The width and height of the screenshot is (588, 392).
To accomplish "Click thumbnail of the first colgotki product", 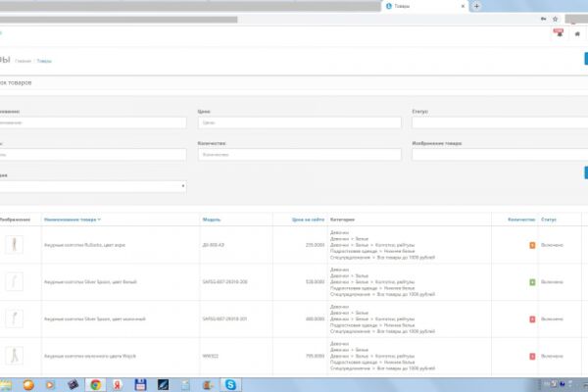I will point(15,245).
